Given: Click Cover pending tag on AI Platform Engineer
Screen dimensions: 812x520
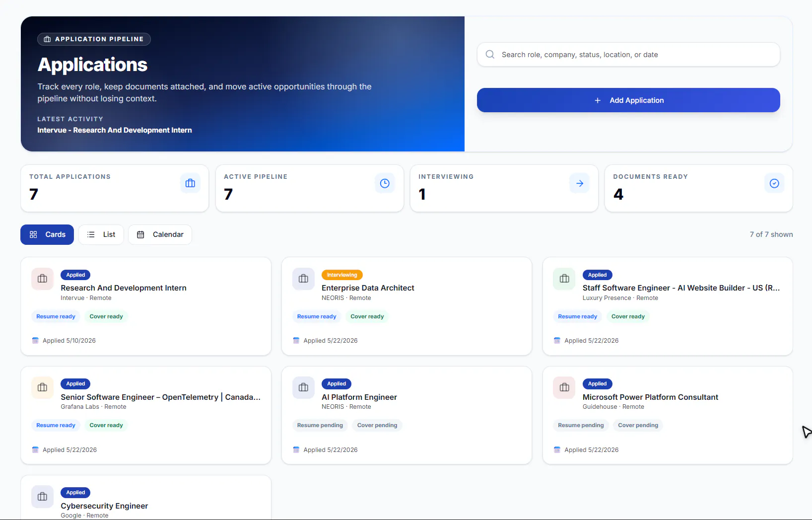Looking at the screenshot, I should click(377, 426).
